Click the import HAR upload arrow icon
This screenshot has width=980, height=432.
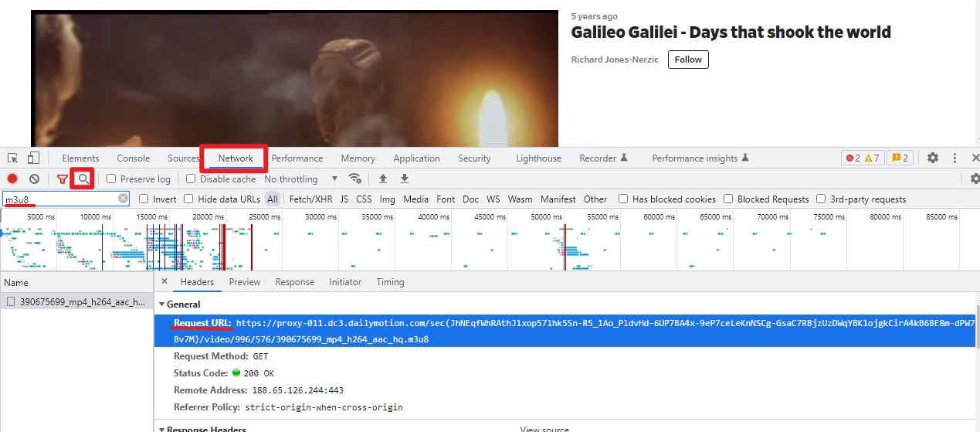click(382, 179)
